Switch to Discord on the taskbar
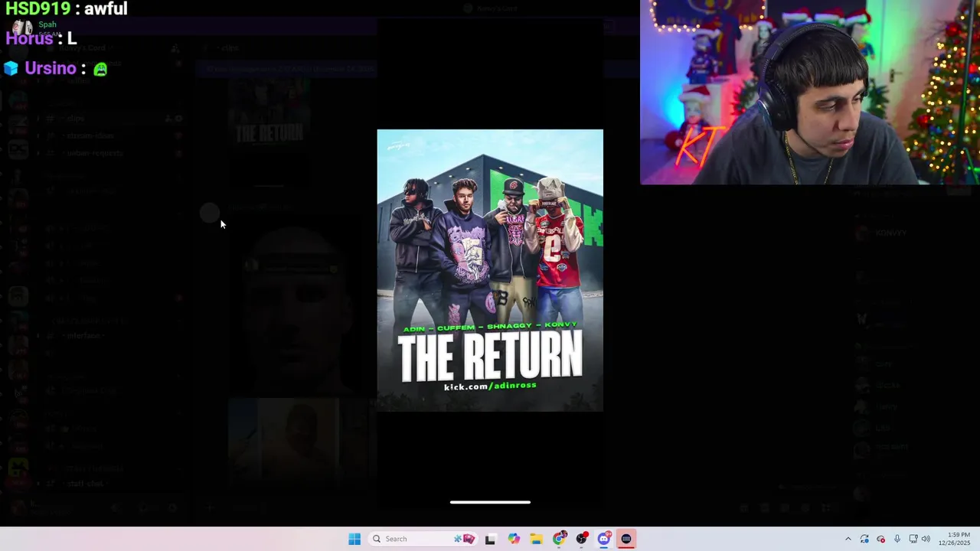This screenshot has height=551, width=980. 604,539
